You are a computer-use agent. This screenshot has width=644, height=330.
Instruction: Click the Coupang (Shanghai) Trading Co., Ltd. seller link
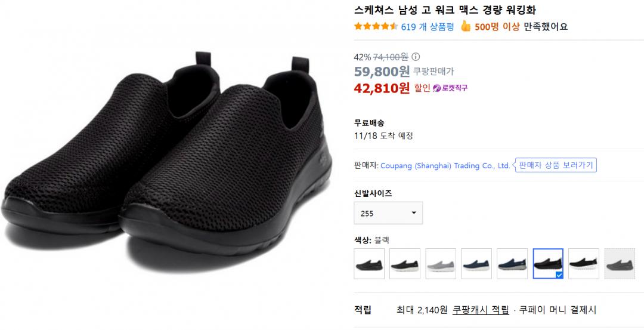pyautogui.click(x=445, y=166)
